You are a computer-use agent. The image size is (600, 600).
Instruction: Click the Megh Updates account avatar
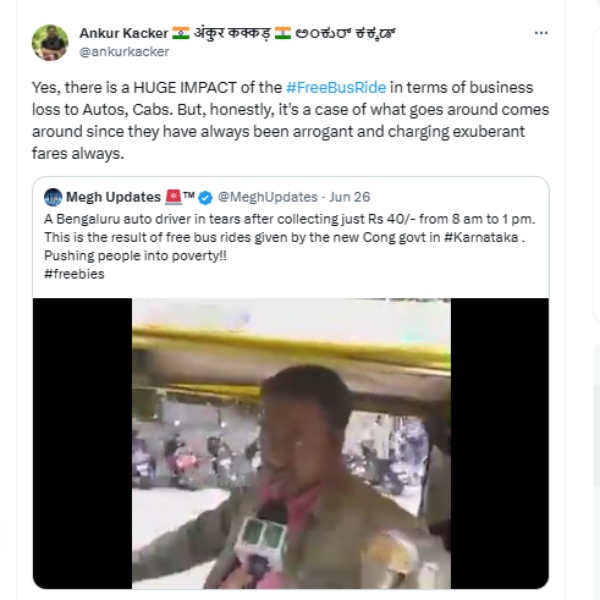click(x=55, y=197)
